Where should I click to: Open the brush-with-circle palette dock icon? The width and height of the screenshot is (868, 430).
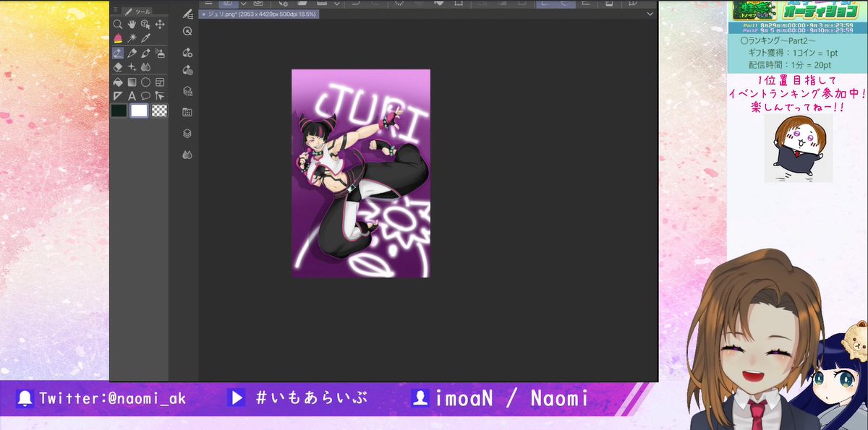(x=187, y=70)
